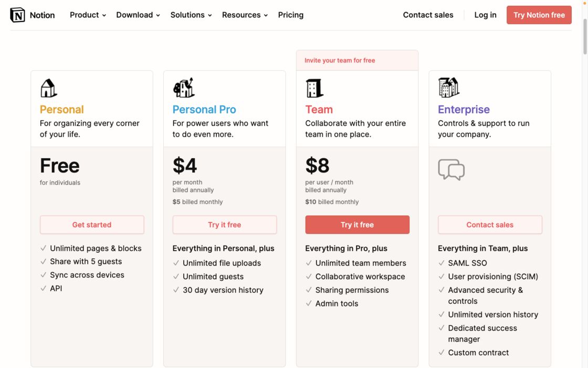Click checkmark next to SAML SSO
588x368 pixels.
click(442, 263)
